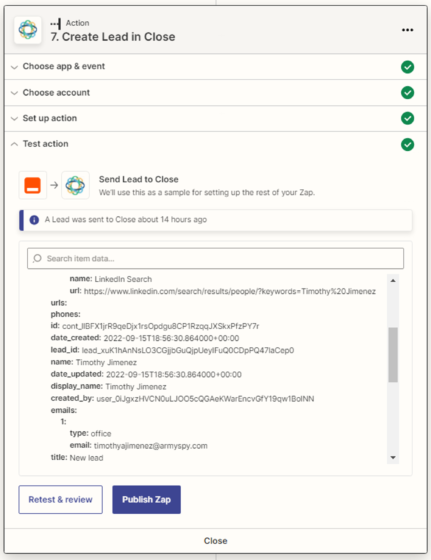Image resolution: width=431 pixels, height=560 pixels.
Task: Click the Close app icon in the step header
Action: tap(27, 30)
